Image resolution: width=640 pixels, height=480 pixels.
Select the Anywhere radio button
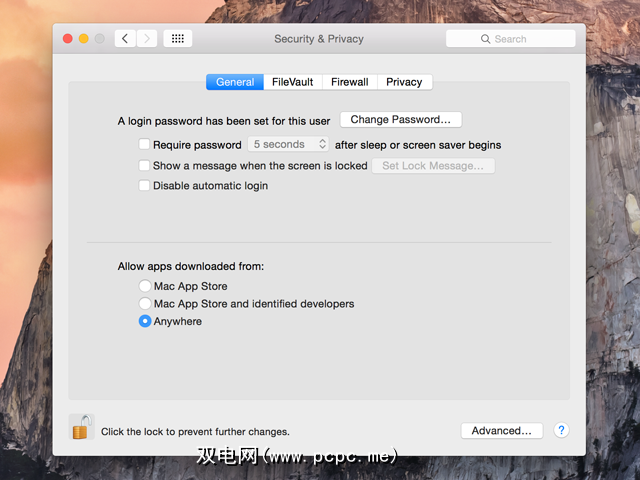point(145,321)
